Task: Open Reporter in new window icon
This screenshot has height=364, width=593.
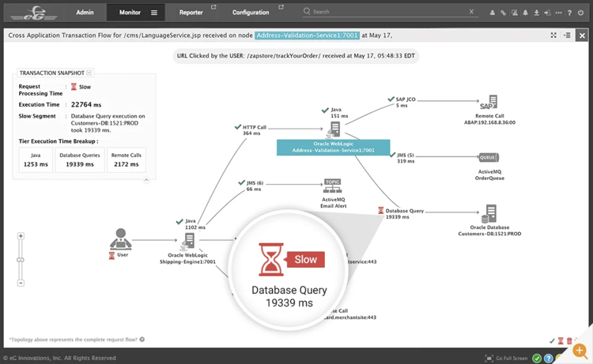Action: (x=213, y=7)
